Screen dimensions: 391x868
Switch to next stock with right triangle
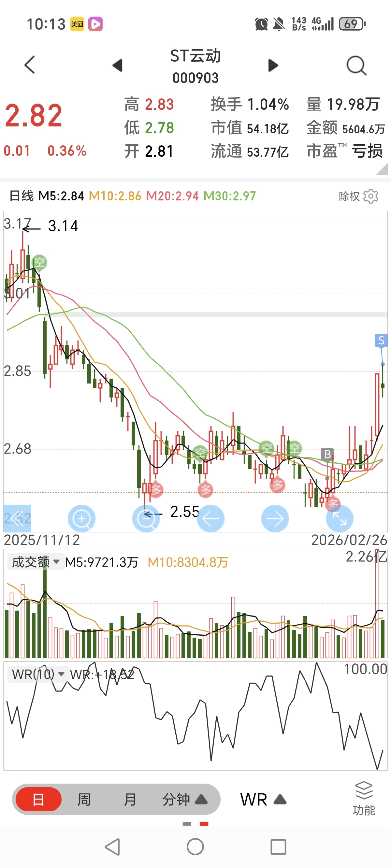coord(273,65)
